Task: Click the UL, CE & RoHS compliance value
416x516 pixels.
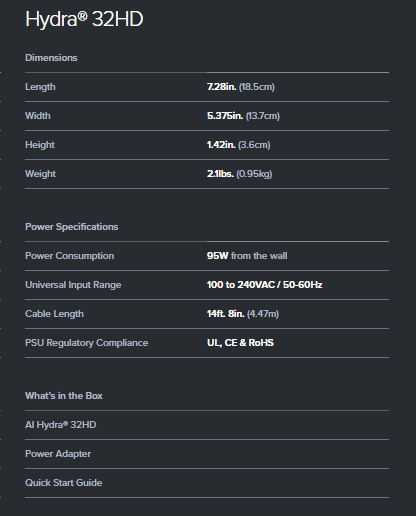Action: pyautogui.click(x=240, y=343)
